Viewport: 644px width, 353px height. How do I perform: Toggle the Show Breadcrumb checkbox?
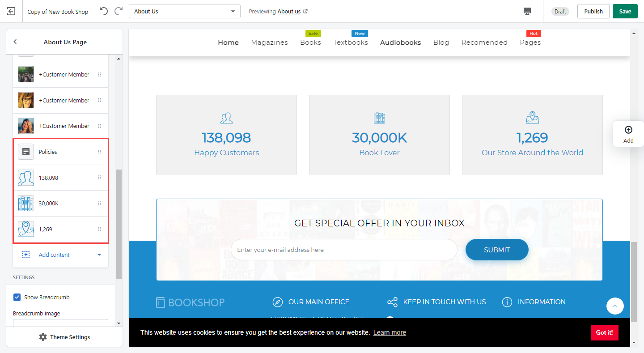[17, 297]
